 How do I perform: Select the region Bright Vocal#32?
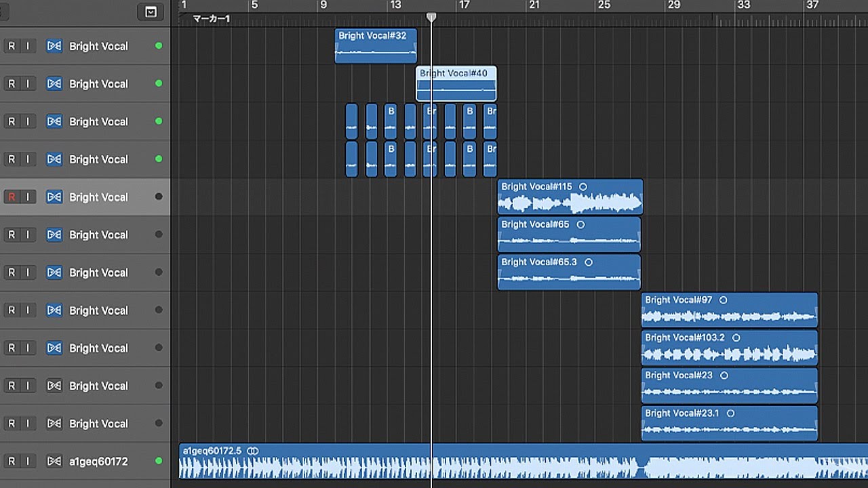[x=376, y=46]
